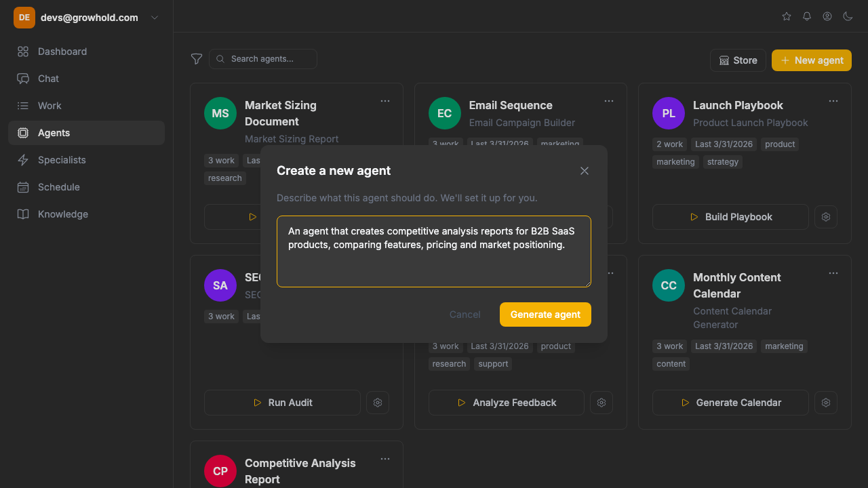Click the notifications bell icon
This screenshot has height=488, width=868.
pyautogui.click(x=806, y=16)
